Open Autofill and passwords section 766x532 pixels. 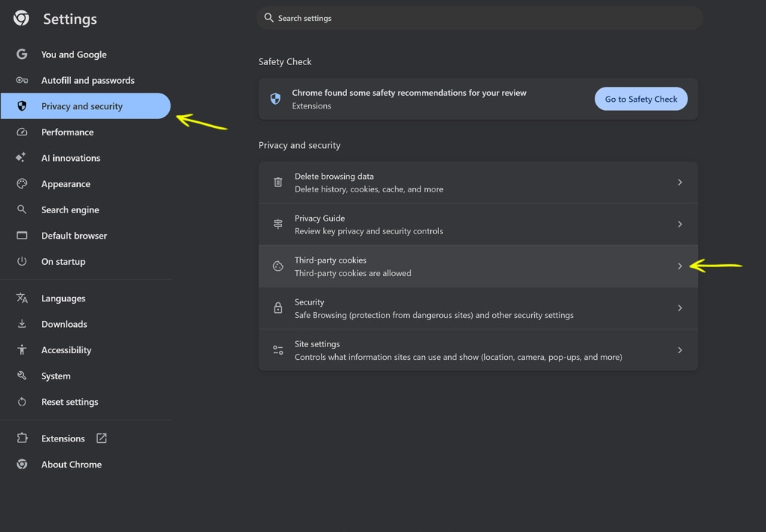85,80
